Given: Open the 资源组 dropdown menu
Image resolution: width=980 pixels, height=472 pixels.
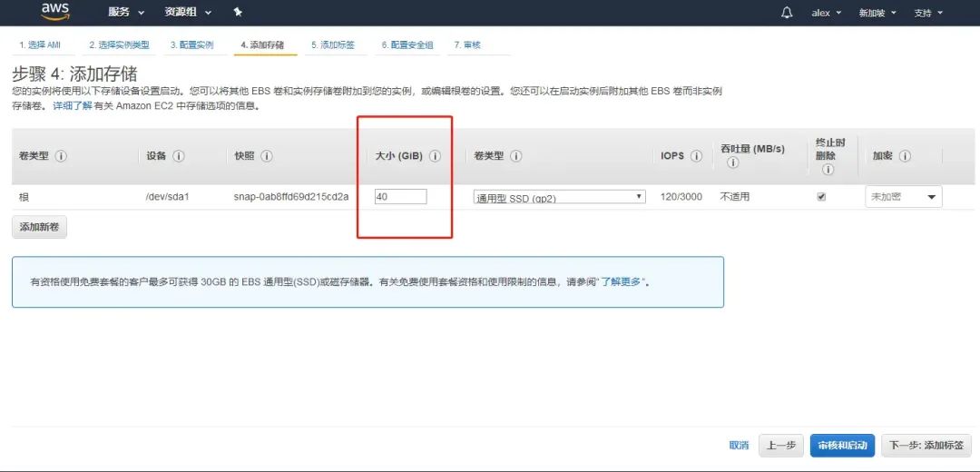Looking at the screenshot, I should coord(188,13).
